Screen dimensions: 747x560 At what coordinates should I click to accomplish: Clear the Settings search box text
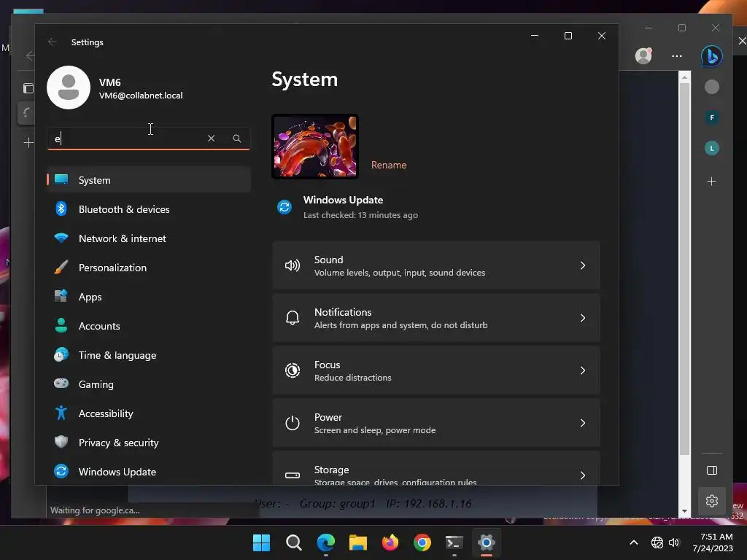(x=211, y=138)
